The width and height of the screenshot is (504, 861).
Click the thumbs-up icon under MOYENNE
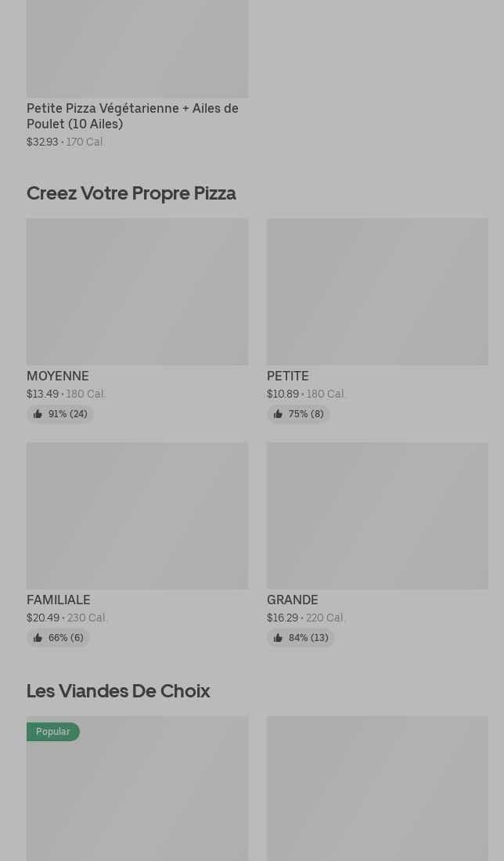tap(38, 414)
